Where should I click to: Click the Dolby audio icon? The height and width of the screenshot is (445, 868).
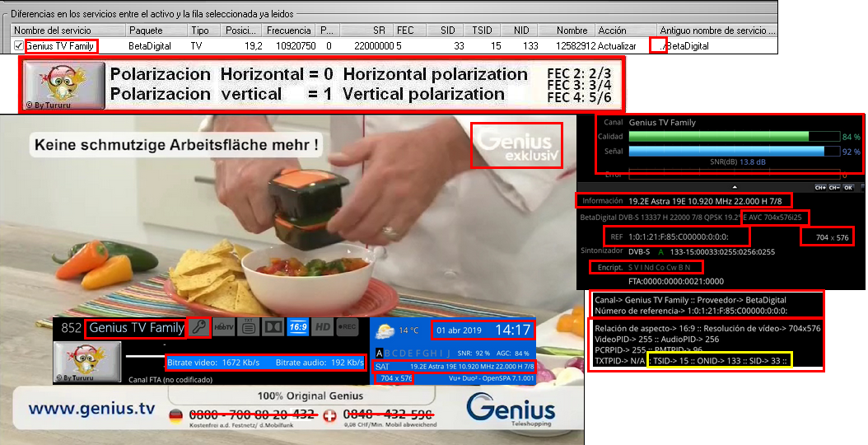[x=273, y=327]
